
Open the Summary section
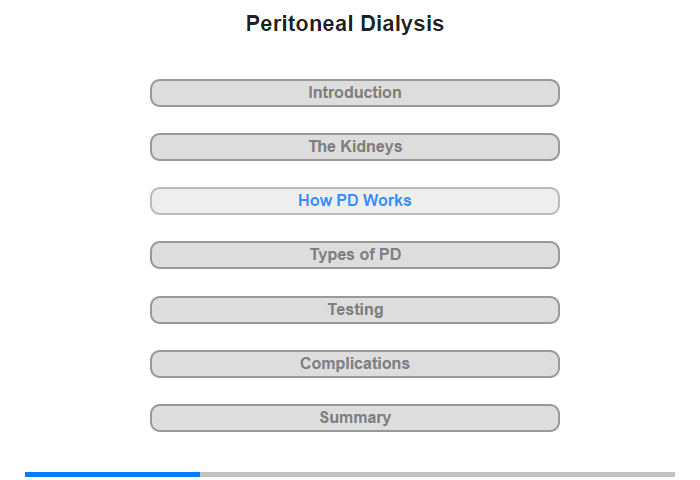(354, 417)
